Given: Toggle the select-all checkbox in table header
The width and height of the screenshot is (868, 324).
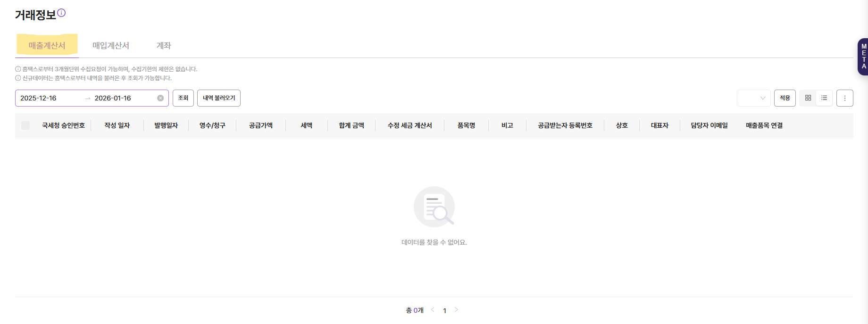Looking at the screenshot, I should (25, 125).
